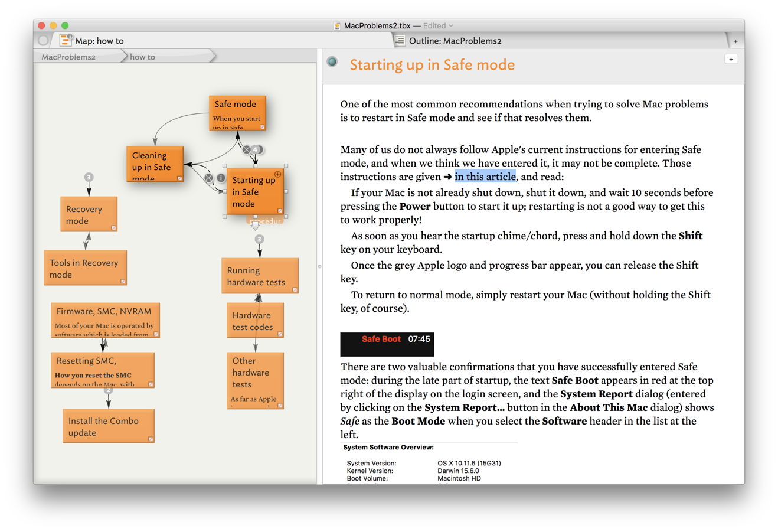Add a new tab with the plus button
Image resolution: width=778 pixels, height=532 pixels.
[x=735, y=41]
